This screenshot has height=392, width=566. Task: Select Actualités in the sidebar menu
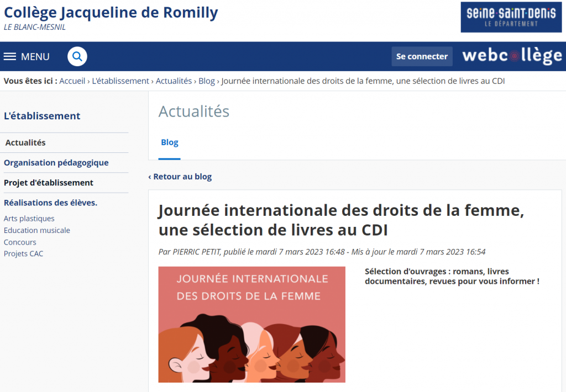pyautogui.click(x=25, y=142)
